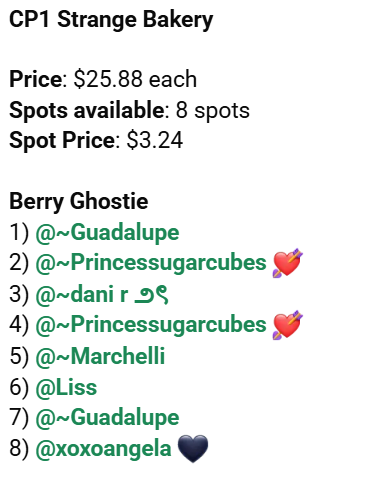Open @~Guadalupe mention in spot 7

pos(107,418)
